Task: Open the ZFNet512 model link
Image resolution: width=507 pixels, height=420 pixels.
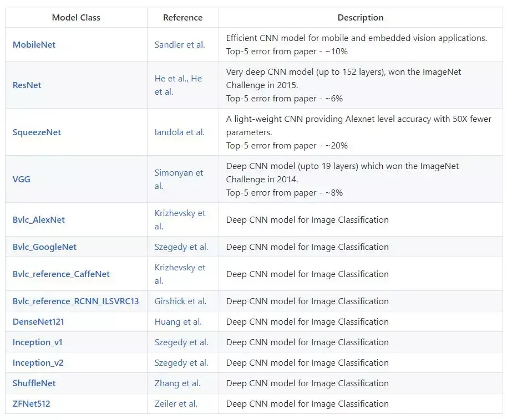Action: coord(31,403)
